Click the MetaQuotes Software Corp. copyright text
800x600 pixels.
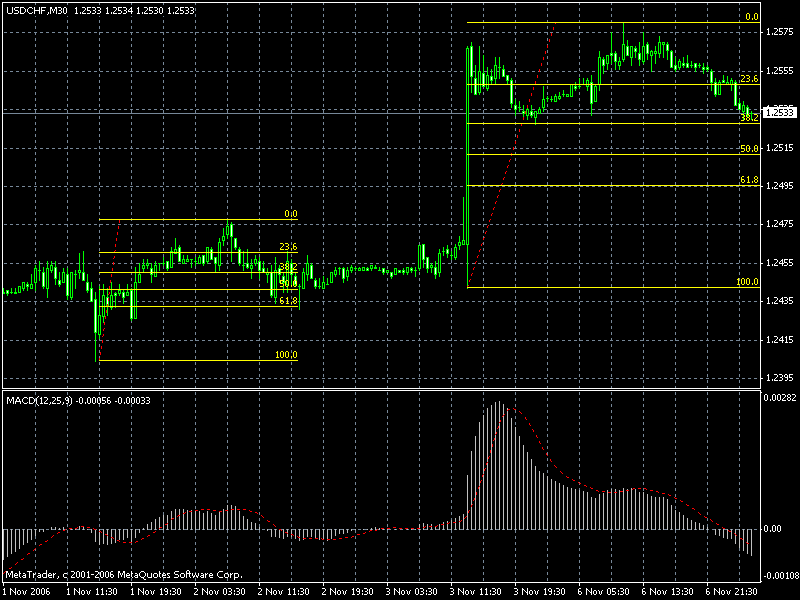(124, 575)
